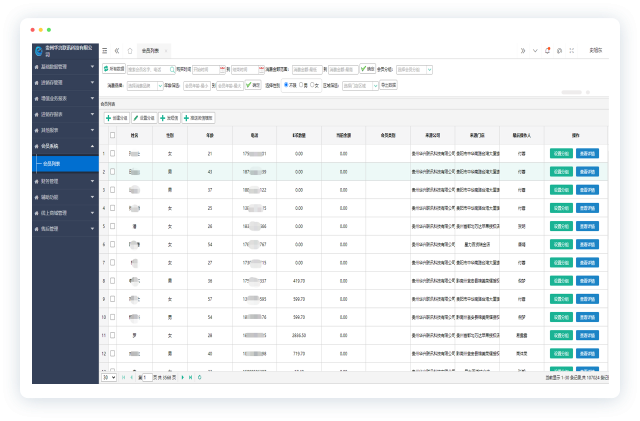Expand the 售后管理 sidebar menu at the bottom
Viewport: 640px width, 421px height.
coord(65,229)
